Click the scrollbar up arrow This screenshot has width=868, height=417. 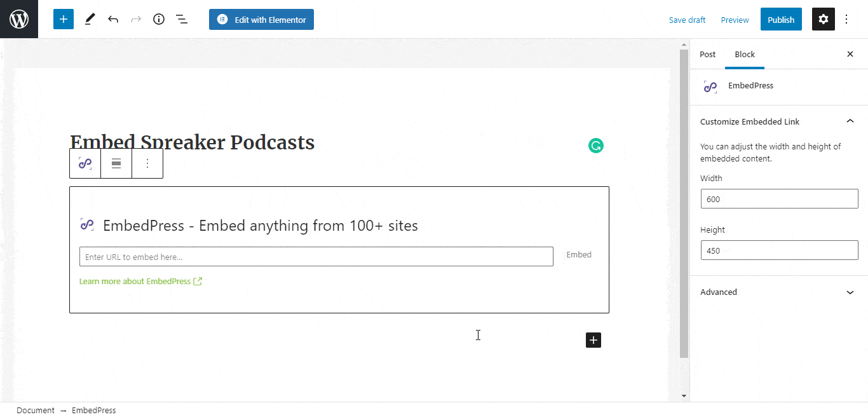coord(684,44)
